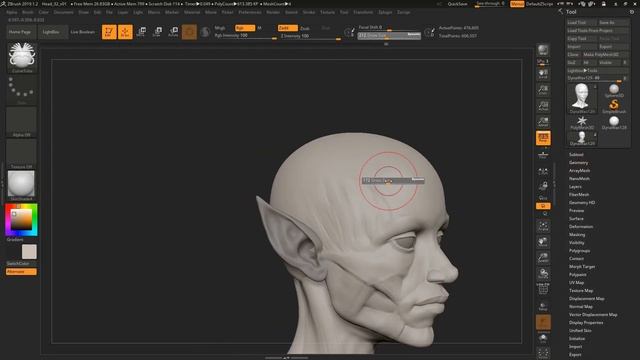Screen dimensions: 640x360
Task: Expand the ArrayMesh subpalette
Action: coord(579,171)
